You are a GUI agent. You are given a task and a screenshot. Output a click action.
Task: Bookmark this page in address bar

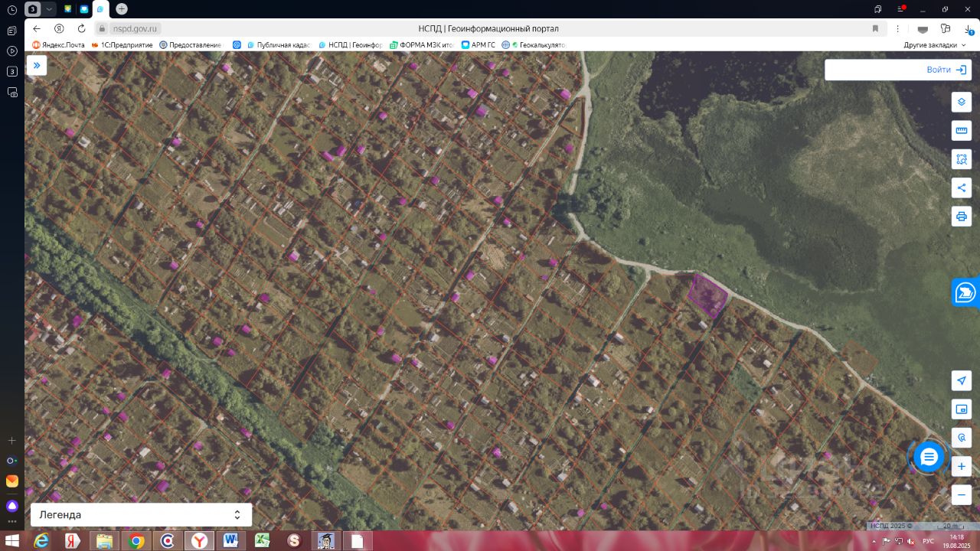[875, 28]
